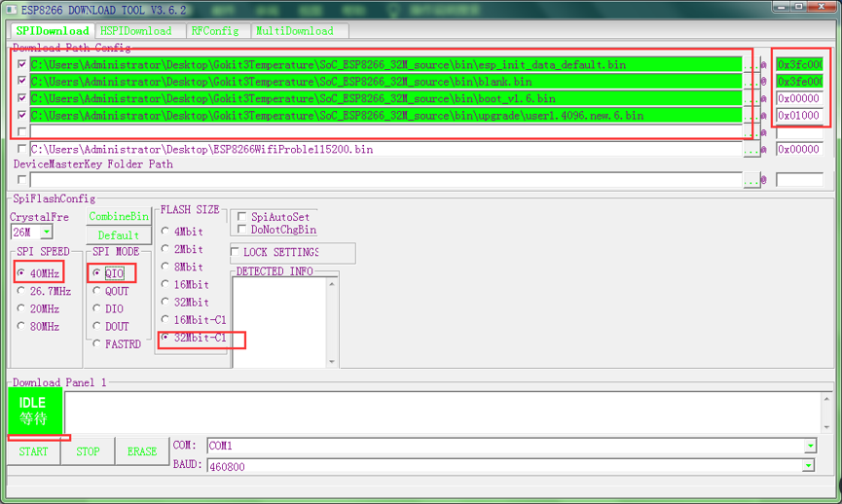
Task: Click the esp_init_data_default.bin path field
Action: [386, 65]
